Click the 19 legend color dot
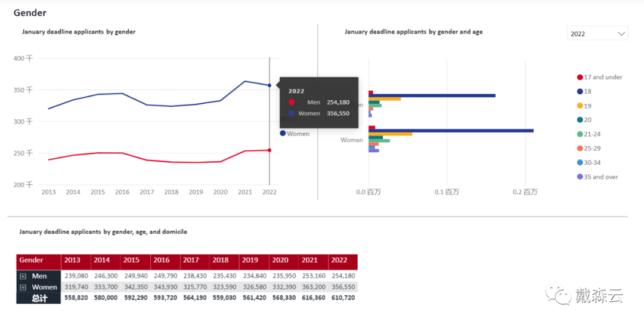Viewport: 644px width, 324px height. coord(580,106)
